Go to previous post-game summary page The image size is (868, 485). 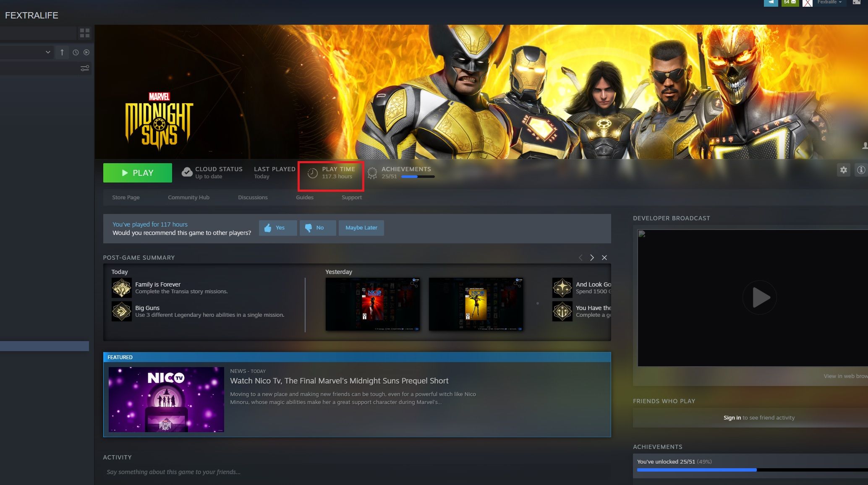580,258
